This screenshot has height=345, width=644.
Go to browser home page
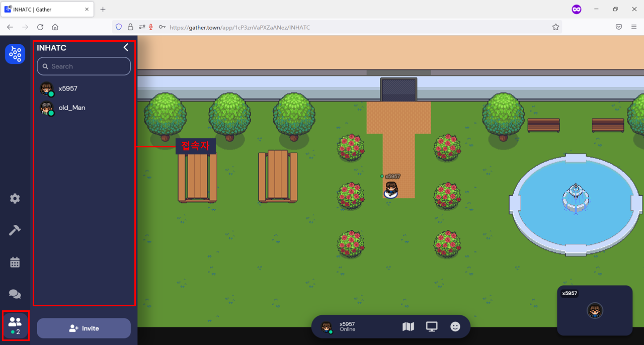click(55, 27)
